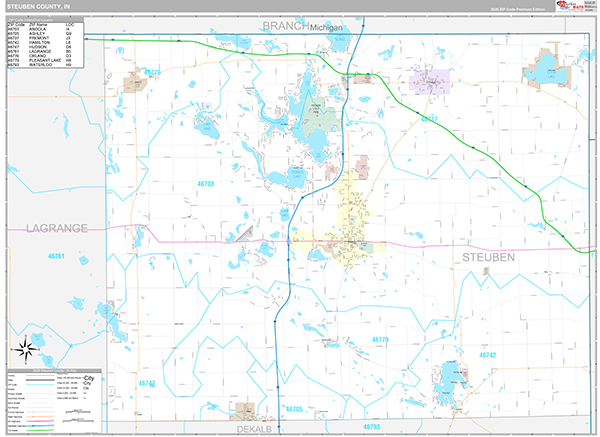Click the purple Fremont town area
The height and width of the screenshot is (437, 600).
pyautogui.click(x=430, y=82)
